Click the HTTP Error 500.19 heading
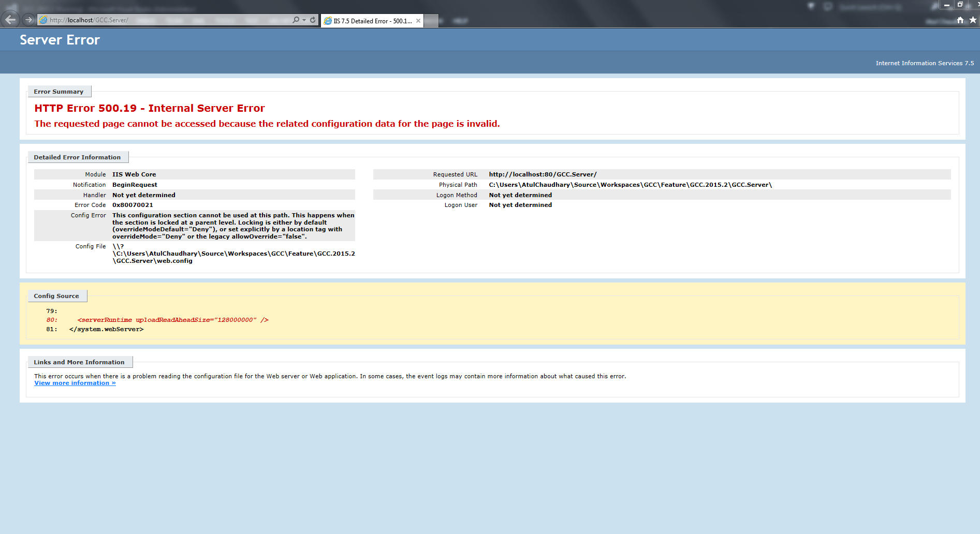This screenshot has height=534, width=980. point(150,108)
